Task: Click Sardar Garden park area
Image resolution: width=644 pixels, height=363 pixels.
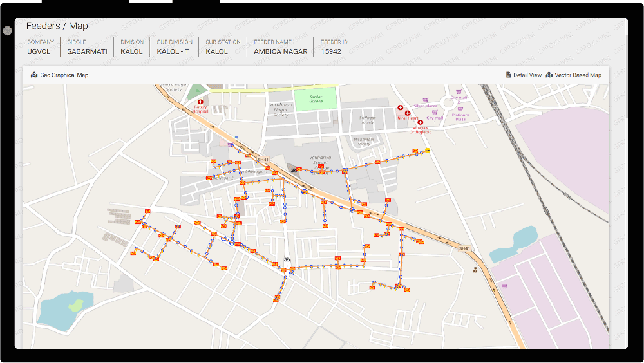Action: point(316,98)
